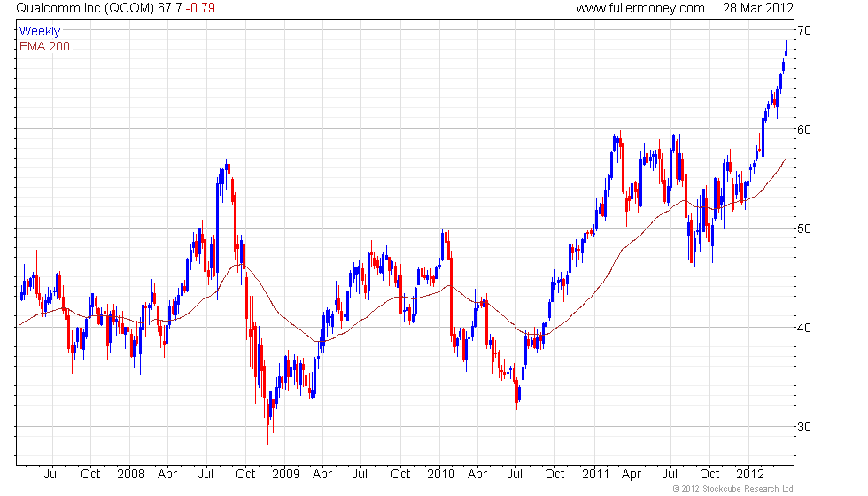Click the 2012 label on the time axis
868x496 pixels.
click(x=750, y=475)
